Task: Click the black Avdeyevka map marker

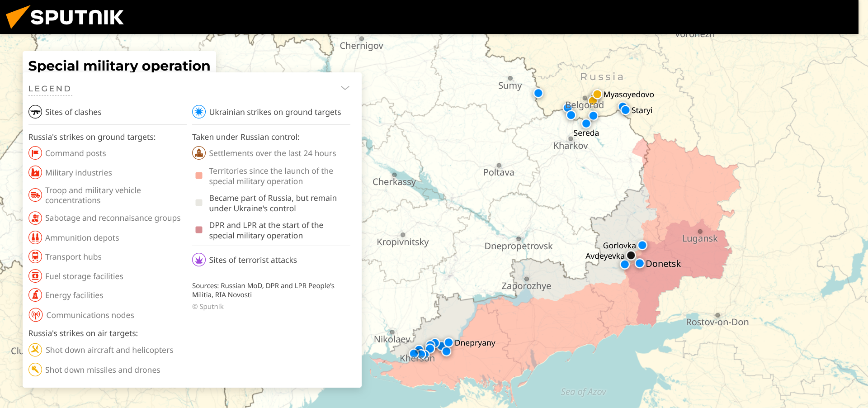Action: coord(631,256)
